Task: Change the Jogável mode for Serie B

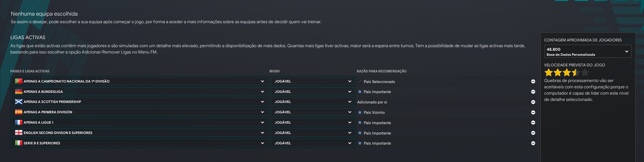Action: tap(313, 143)
